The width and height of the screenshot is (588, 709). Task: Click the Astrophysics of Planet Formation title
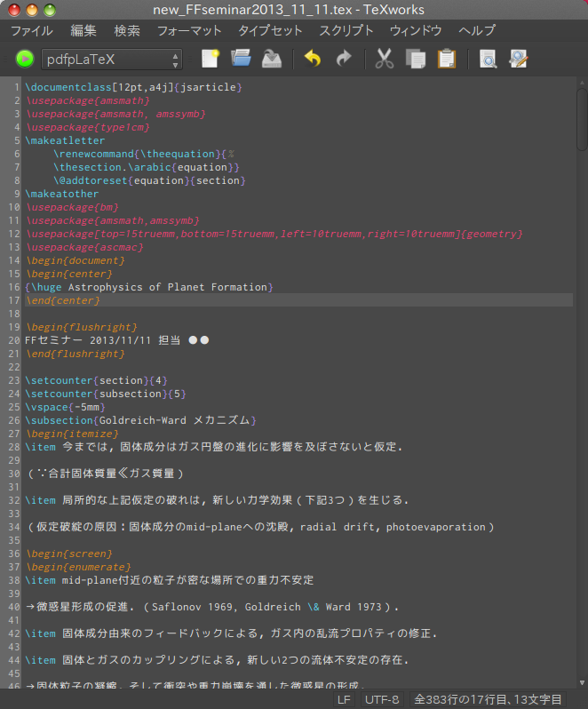coord(167,287)
